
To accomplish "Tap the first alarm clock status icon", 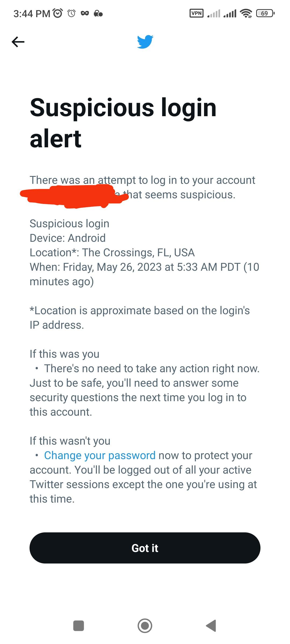I will (x=58, y=13).
